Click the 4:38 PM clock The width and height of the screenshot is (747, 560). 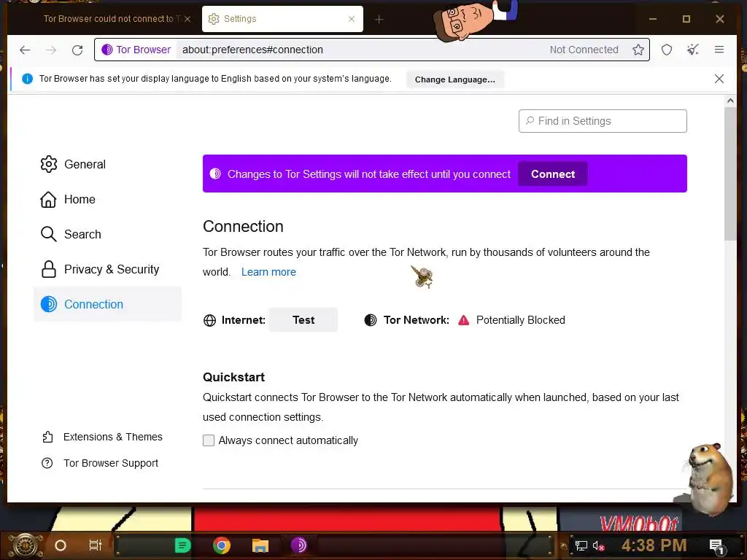point(654,545)
